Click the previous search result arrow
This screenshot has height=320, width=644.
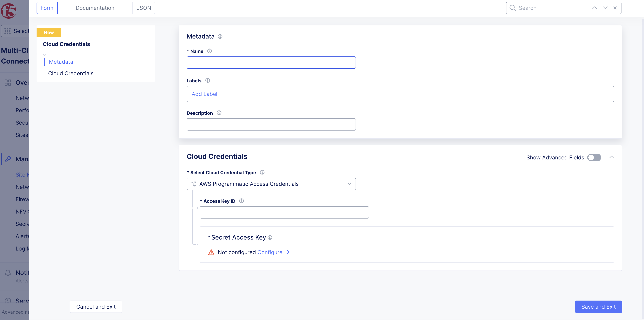[x=594, y=8]
